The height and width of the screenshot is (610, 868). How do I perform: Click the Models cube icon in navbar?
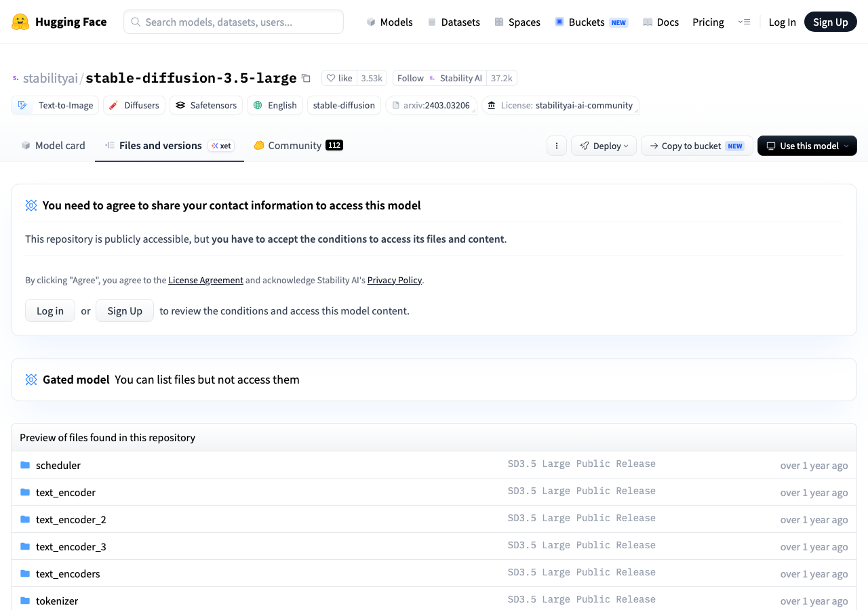click(371, 22)
